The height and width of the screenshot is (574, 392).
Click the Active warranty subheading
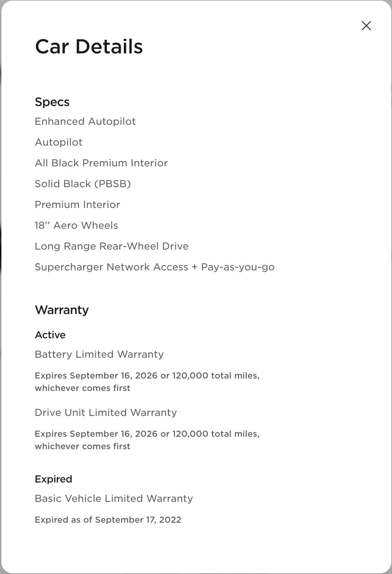pyautogui.click(x=50, y=335)
